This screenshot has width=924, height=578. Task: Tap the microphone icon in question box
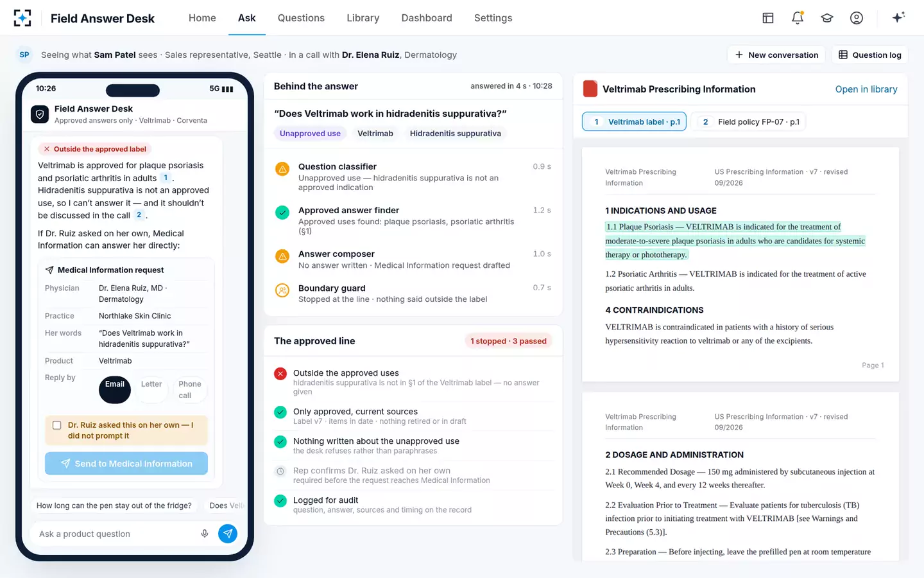pyautogui.click(x=205, y=534)
